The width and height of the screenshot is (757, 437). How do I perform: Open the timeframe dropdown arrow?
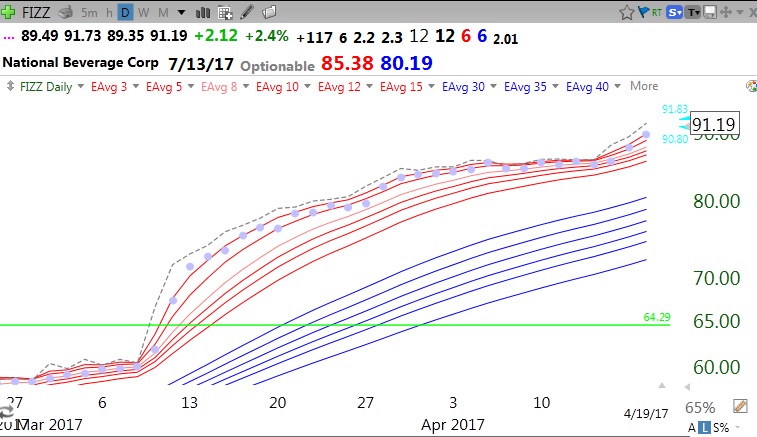tap(182, 13)
